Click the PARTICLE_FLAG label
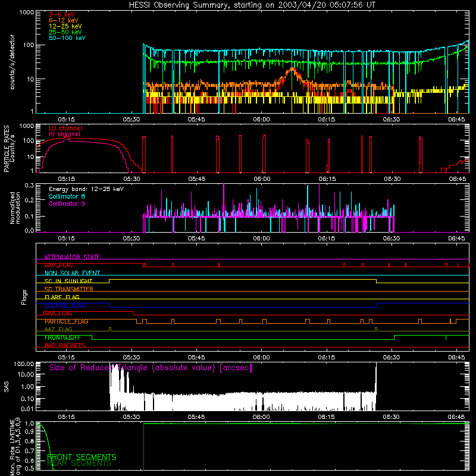The width and height of the screenshot is (476, 476). click(x=67, y=321)
